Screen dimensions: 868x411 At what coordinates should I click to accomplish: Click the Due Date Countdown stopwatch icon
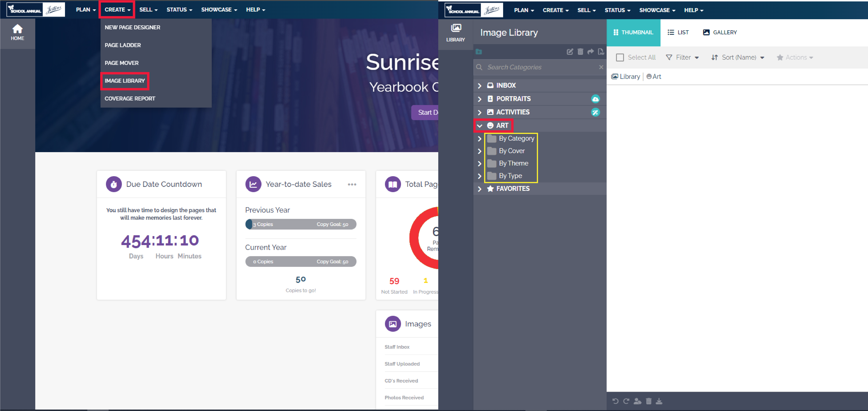point(114,184)
